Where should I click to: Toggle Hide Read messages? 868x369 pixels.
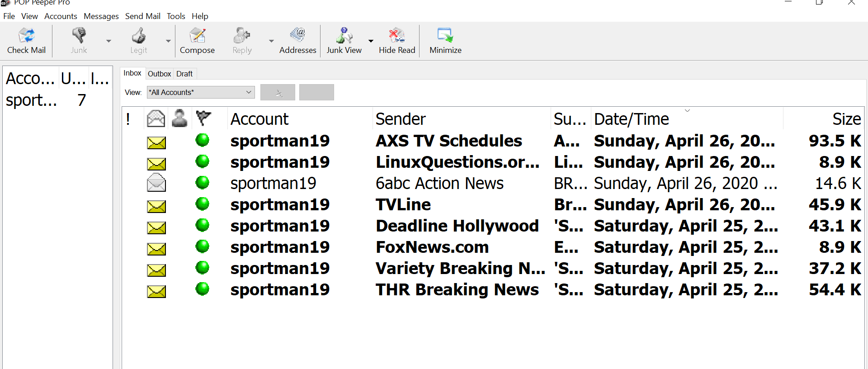(397, 41)
